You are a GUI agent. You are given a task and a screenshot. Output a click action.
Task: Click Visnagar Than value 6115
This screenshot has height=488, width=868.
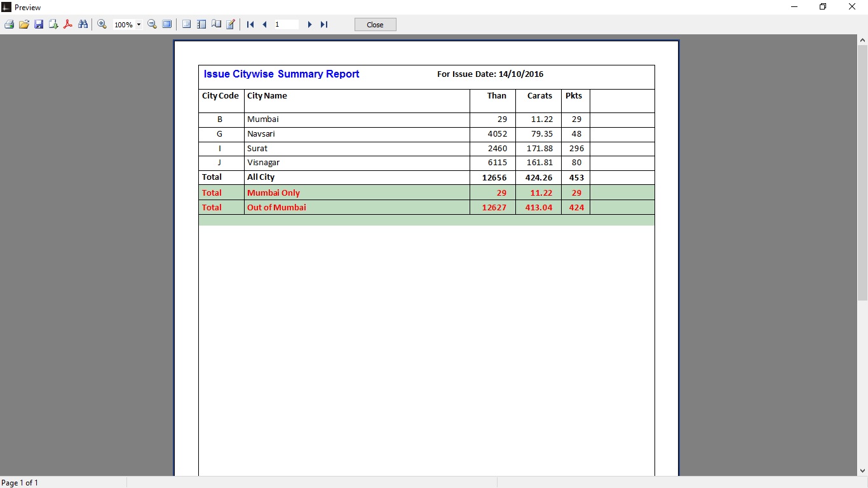coord(497,163)
